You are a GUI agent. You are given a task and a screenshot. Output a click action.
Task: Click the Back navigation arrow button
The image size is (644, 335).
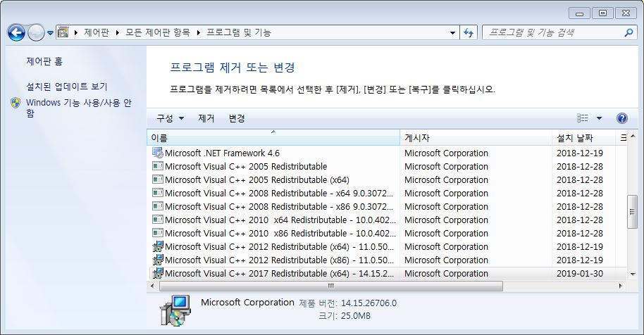click(16, 32)
